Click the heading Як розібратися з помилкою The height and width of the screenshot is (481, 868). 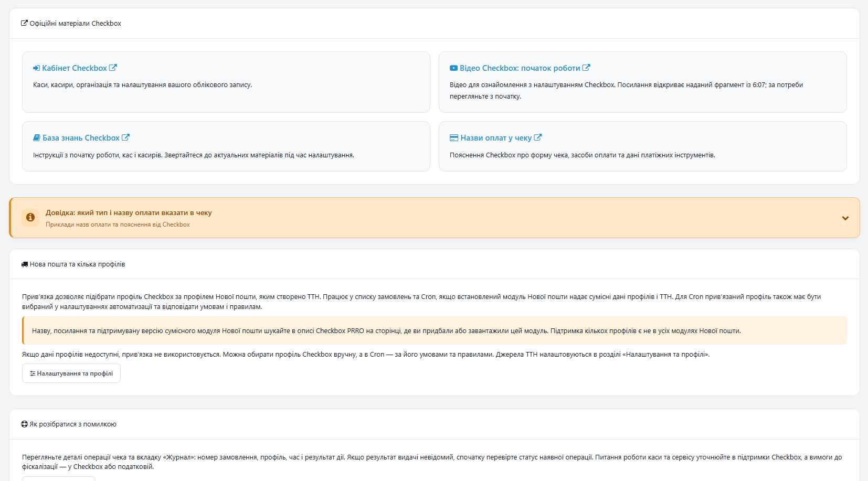[73, 424]
